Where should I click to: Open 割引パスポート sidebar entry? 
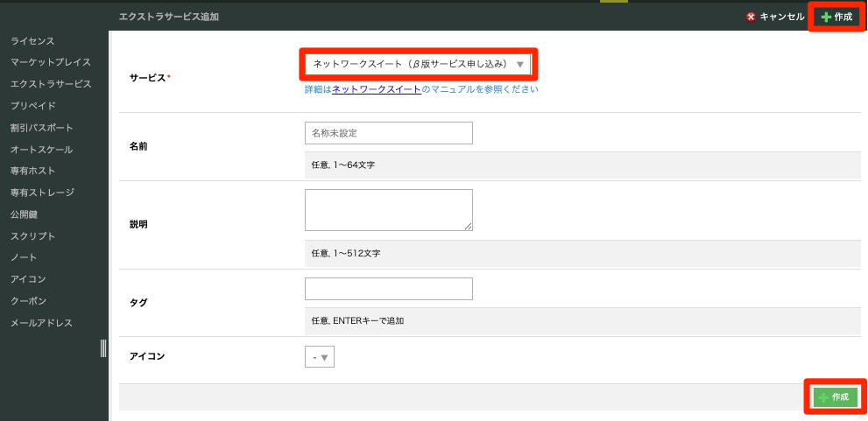pos(42,128)
